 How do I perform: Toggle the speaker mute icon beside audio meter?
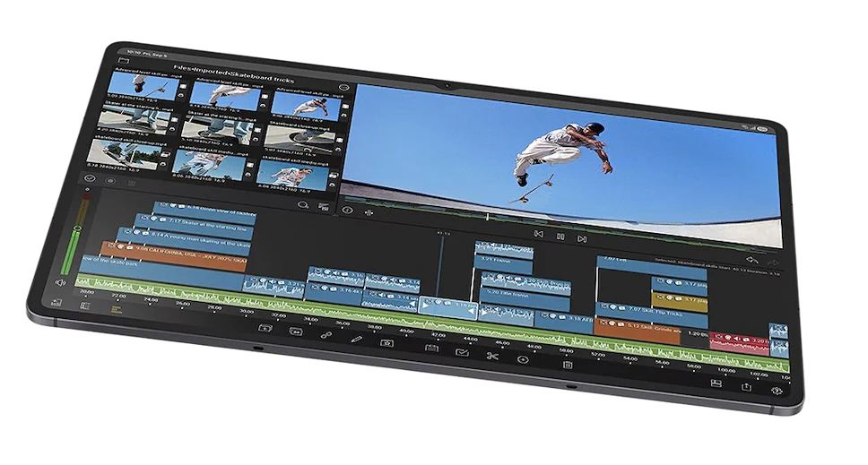pyautogui.click(x=59, y=281)
